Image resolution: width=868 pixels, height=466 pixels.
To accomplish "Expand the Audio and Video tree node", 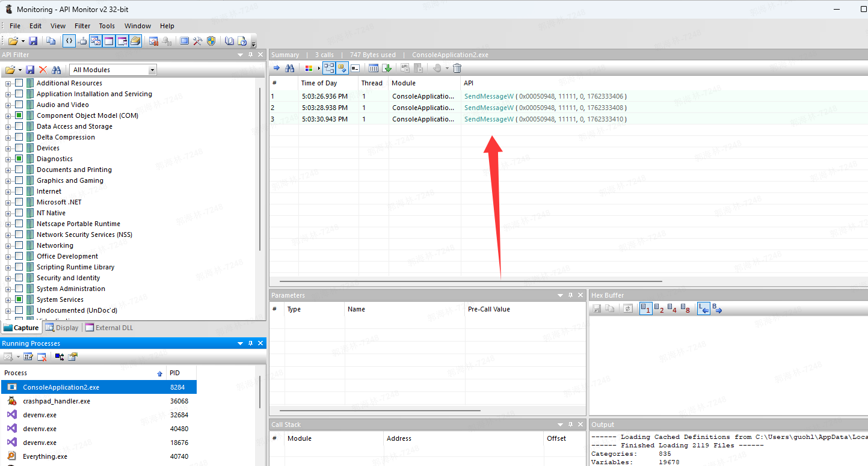I will coord(8,105).
